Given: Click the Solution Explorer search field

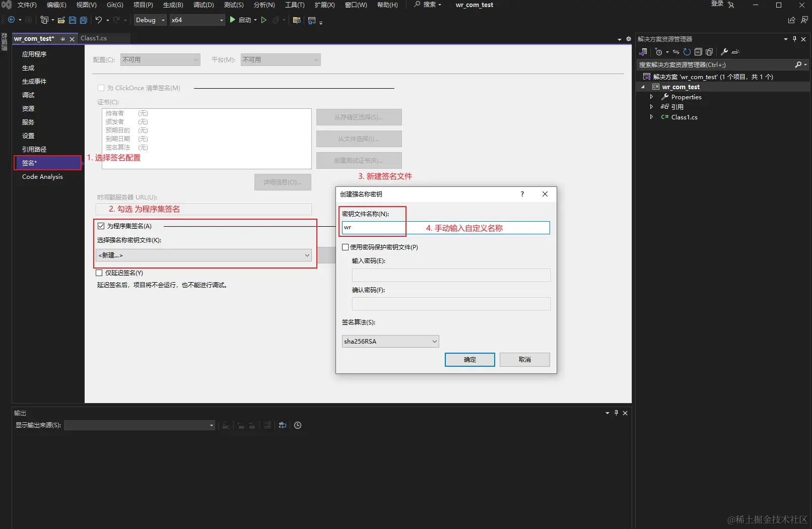Looking at the screenshot, I should pos(715,64).
